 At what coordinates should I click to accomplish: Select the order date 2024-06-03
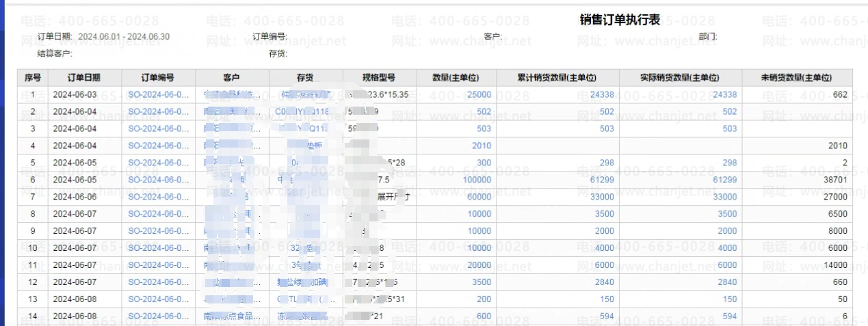[x=75, y=94]
